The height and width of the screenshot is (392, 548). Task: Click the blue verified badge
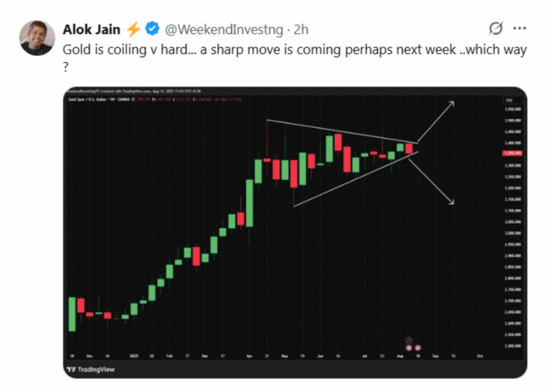pyautogui.click(x=152, y=29)
